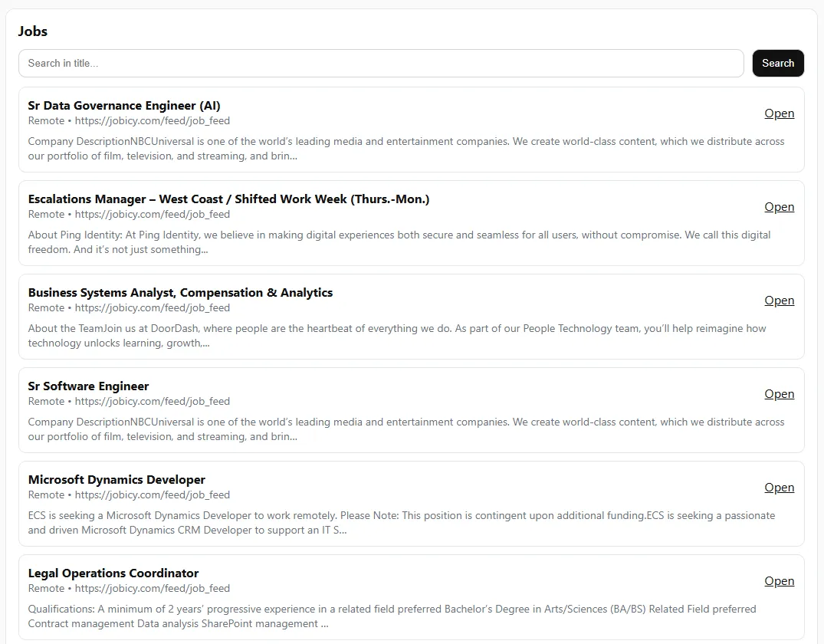Open the Business Systems Analyst job
The width and height of the screenshot is (824, 644).
(x=779, y=300)
